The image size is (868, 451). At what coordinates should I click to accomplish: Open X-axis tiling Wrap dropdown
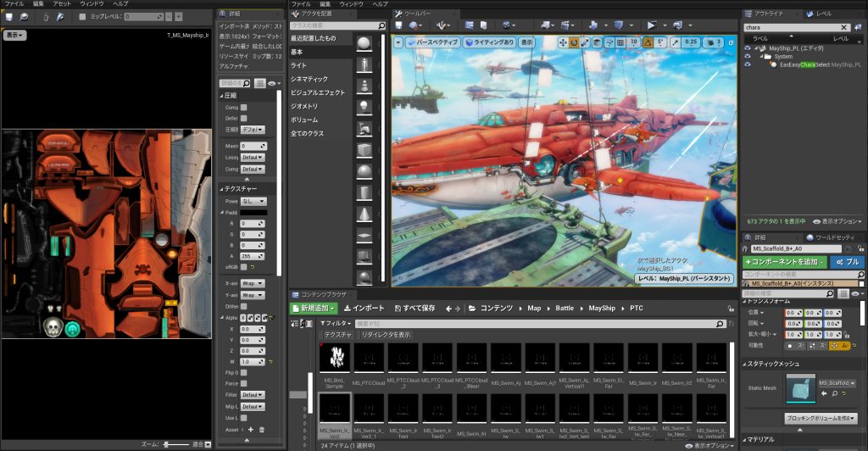(252, 283)
